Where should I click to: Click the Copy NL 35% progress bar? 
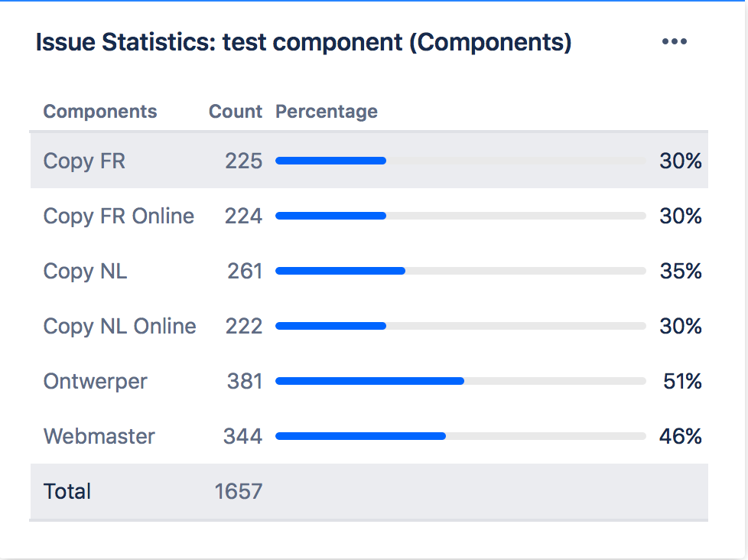[461, 271]
